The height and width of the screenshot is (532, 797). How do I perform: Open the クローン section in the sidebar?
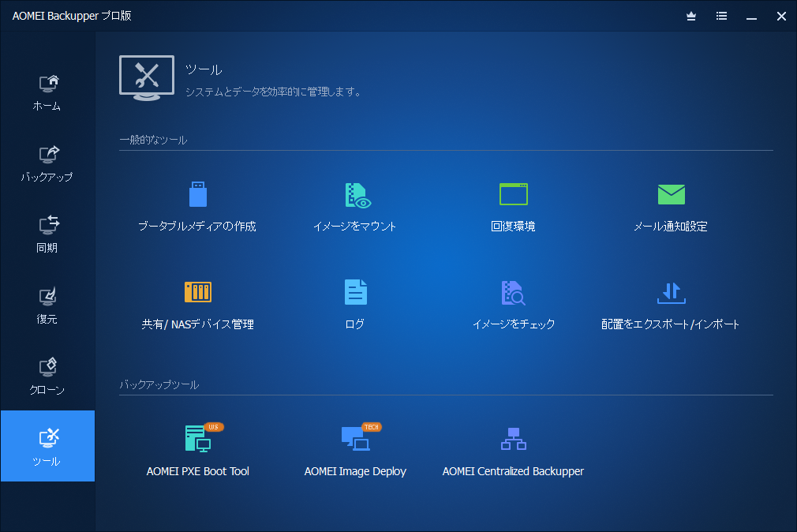(x=47, y=375)
